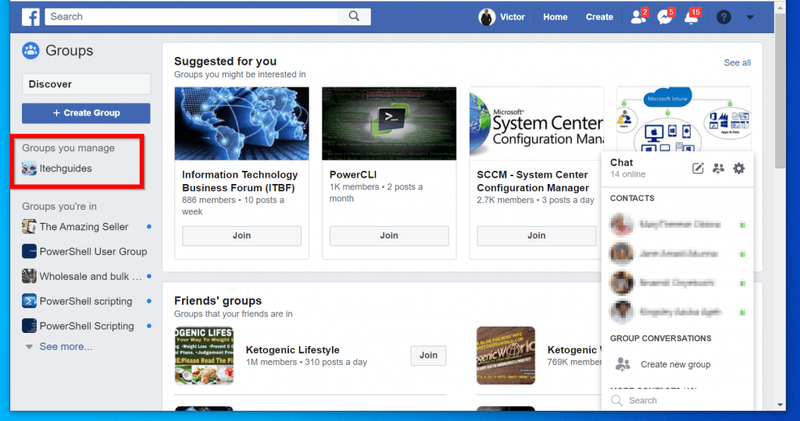
Task: Click Wholesale and bulk group icon
Action: (29, 276)
